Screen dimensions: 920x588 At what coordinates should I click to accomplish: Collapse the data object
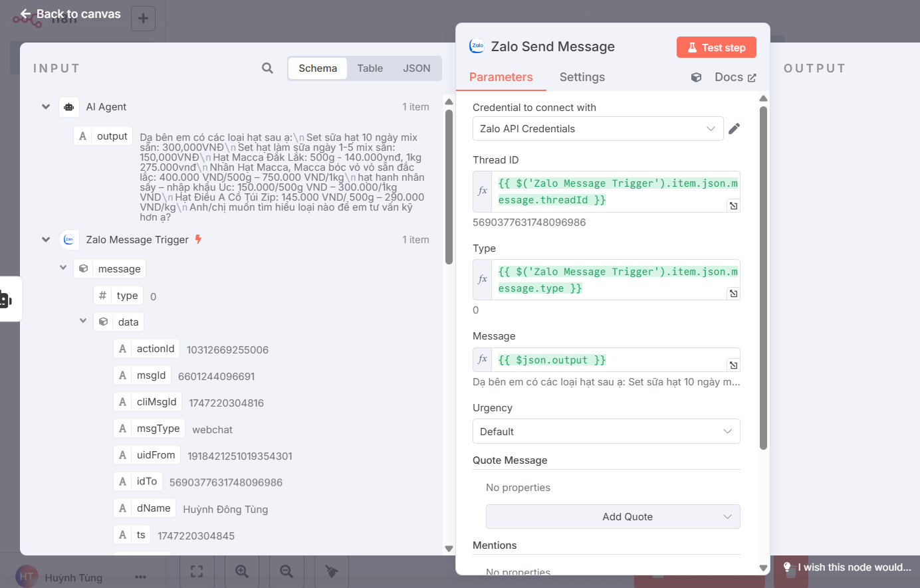click(83, 321)
